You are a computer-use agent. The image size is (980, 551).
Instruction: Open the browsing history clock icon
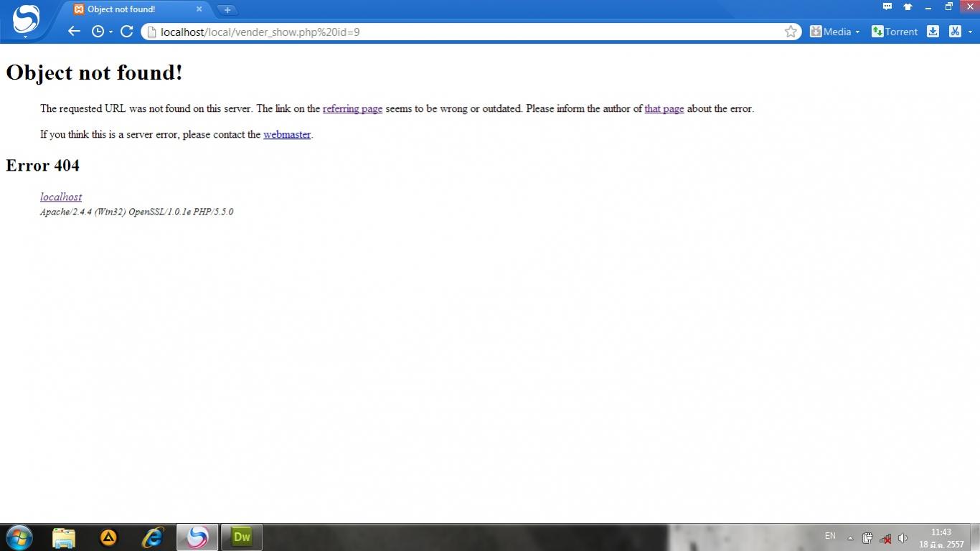(98, 32)
